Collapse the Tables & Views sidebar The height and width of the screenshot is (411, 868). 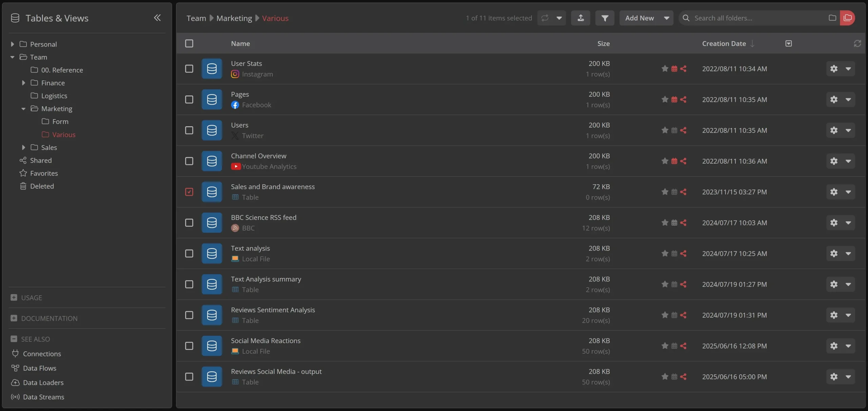coord(157,18)
